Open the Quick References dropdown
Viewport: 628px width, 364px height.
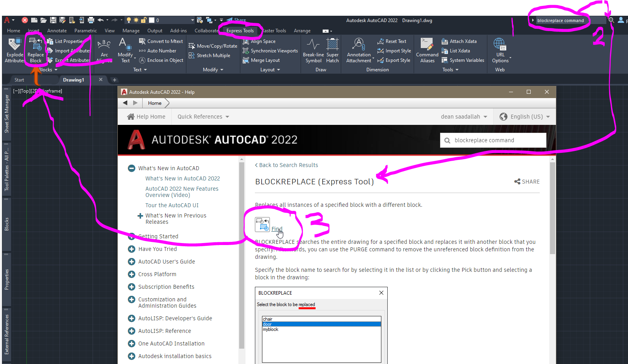[x=203, y=117]
